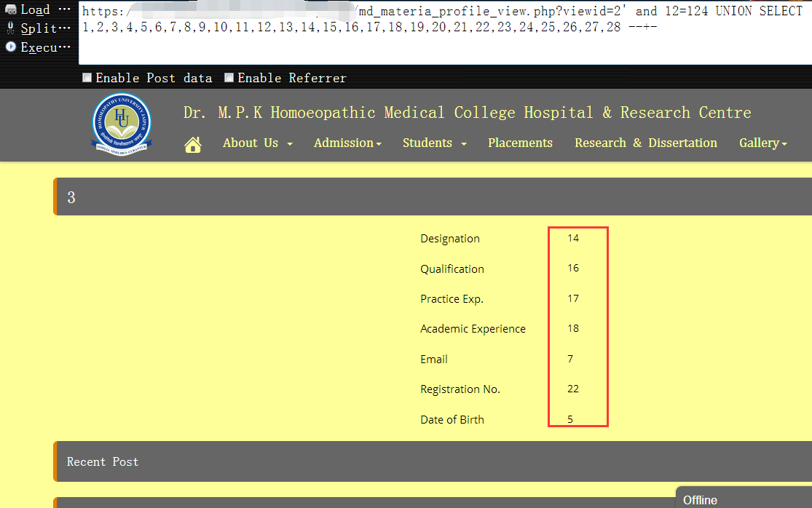Click the Practice Exp. label

click(452, 299)
